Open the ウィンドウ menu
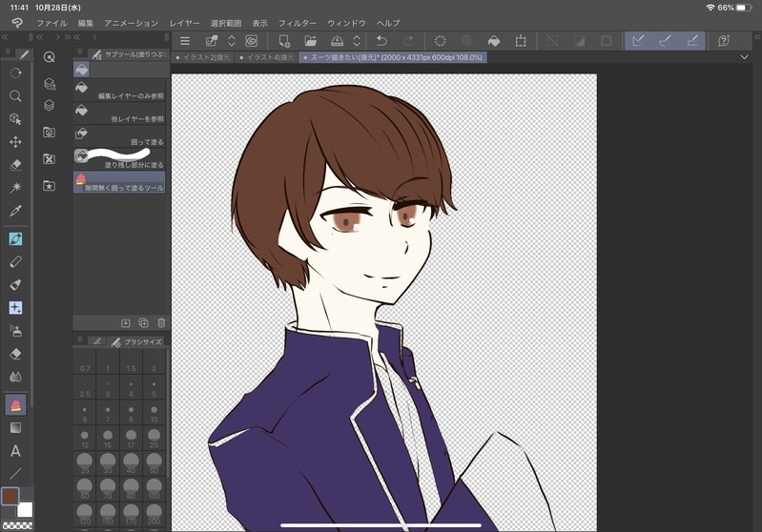Viewport: 762px width, 532px height. pyautogui.click(x=346, y=23)
